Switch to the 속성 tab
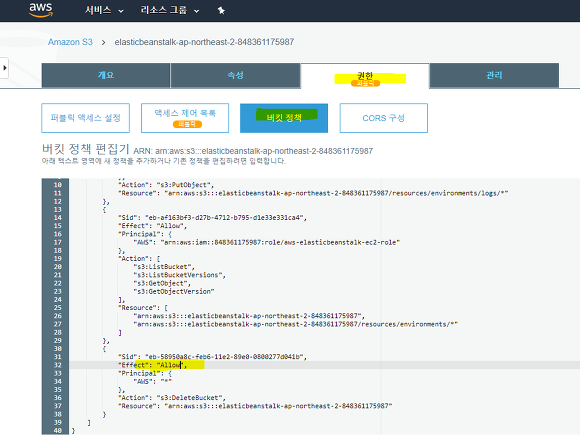 coord(235,75)
